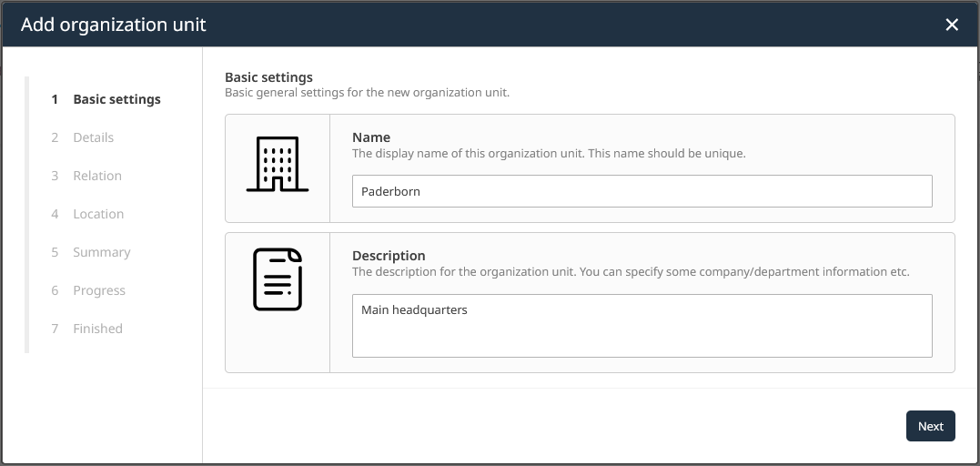Switch to the Summary step
Image resolution: width=980 pixels, height=466 pixels.
pyautogui.click(x=101, y=252)
